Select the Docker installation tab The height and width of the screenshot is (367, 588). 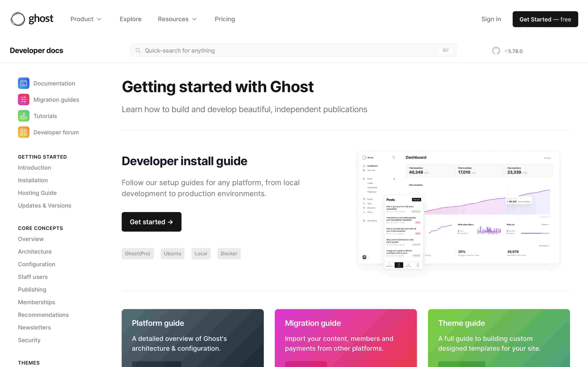[229, 253]
